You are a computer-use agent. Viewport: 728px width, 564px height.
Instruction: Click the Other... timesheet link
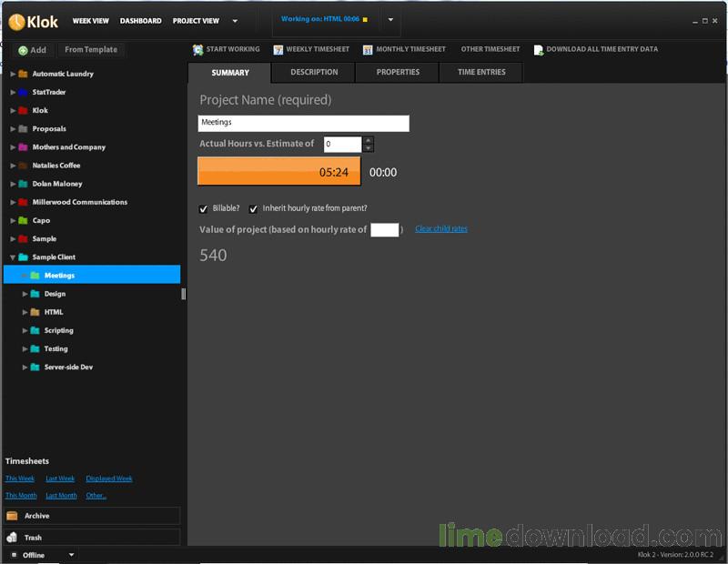pos(96,495)
